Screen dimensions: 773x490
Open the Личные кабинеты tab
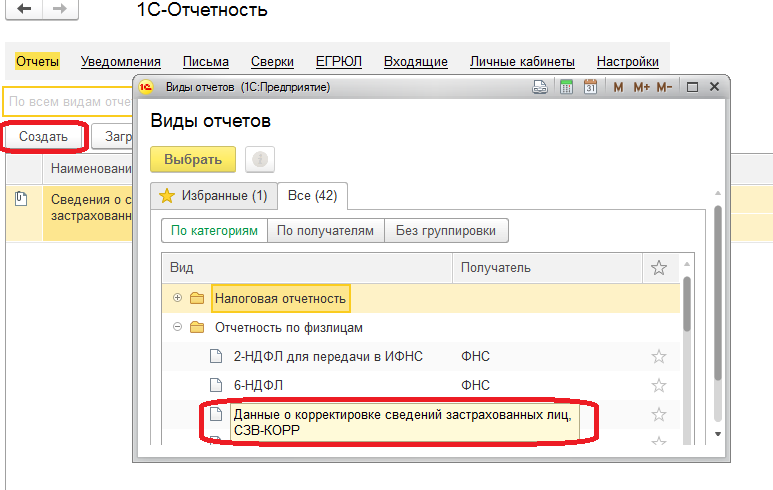coord(522,62)
